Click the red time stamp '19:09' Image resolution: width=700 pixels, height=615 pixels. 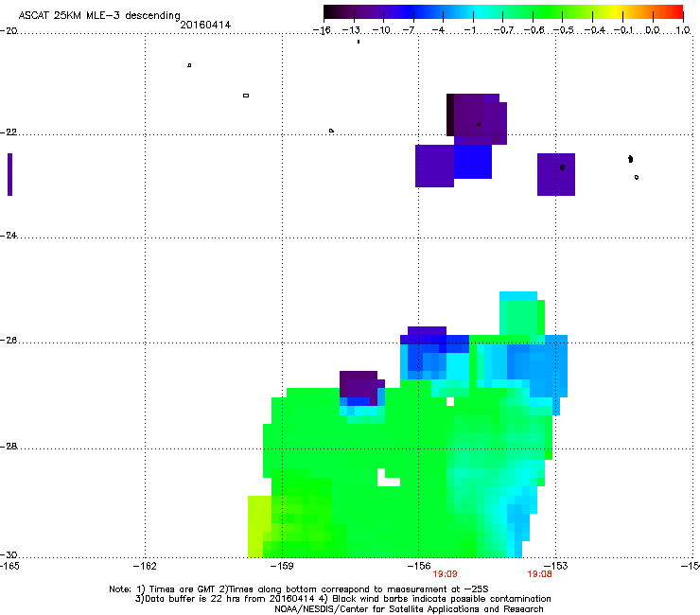446,574
